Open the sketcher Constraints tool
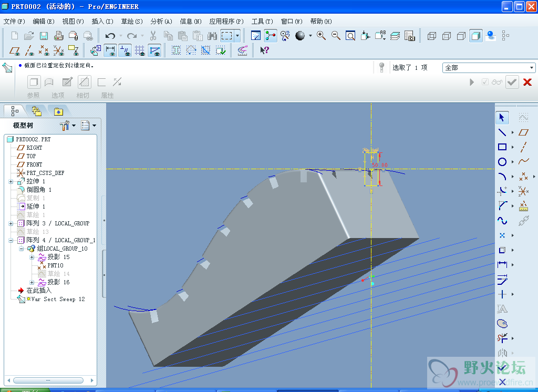The height and width of the screenshot is (392, 538). [502, 294]
